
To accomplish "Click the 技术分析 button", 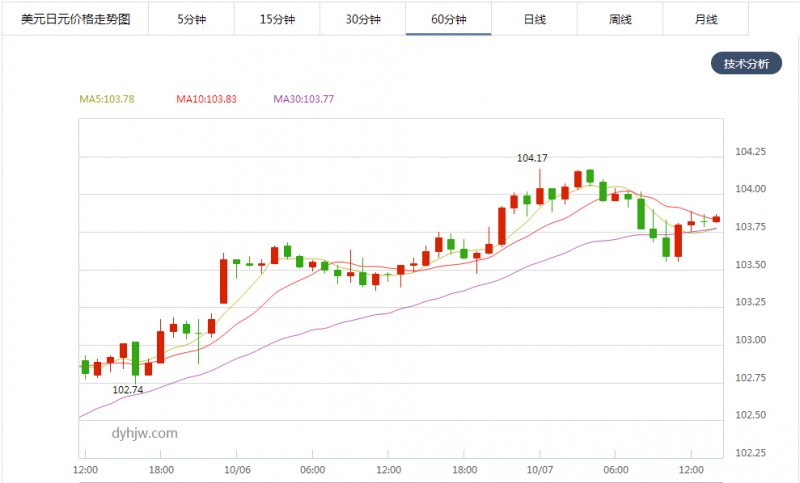I will pyautogui.click(x=746, y=63).
